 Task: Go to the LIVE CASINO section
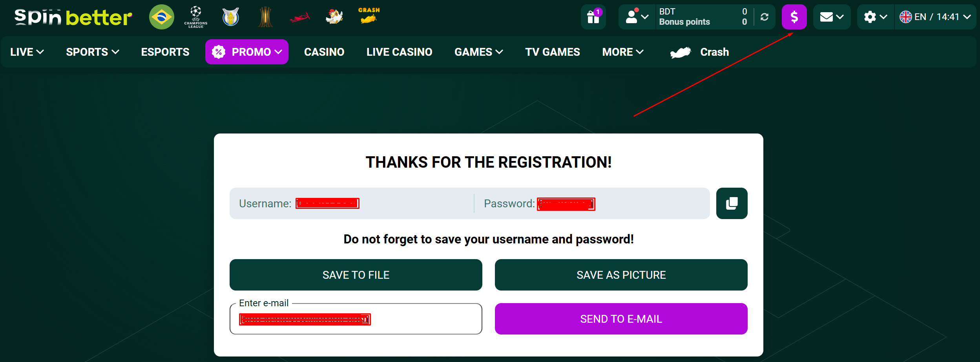coord(399,52)
